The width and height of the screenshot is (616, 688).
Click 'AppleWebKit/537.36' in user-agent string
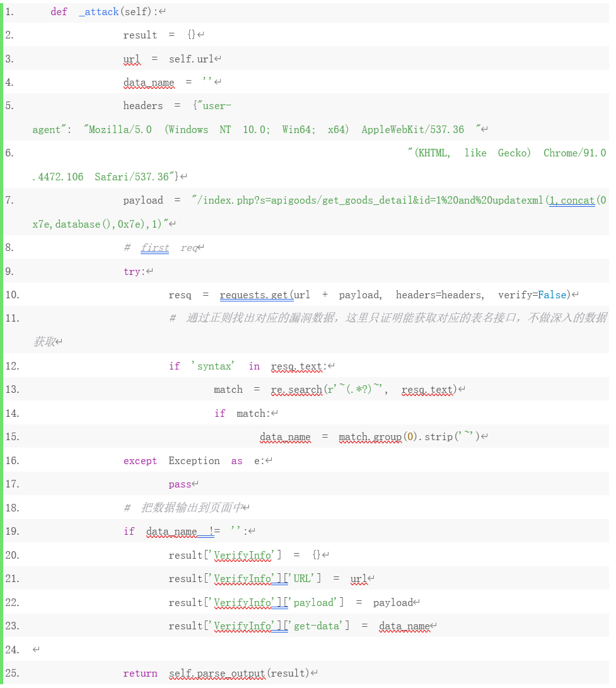click(x=413, y=129)
